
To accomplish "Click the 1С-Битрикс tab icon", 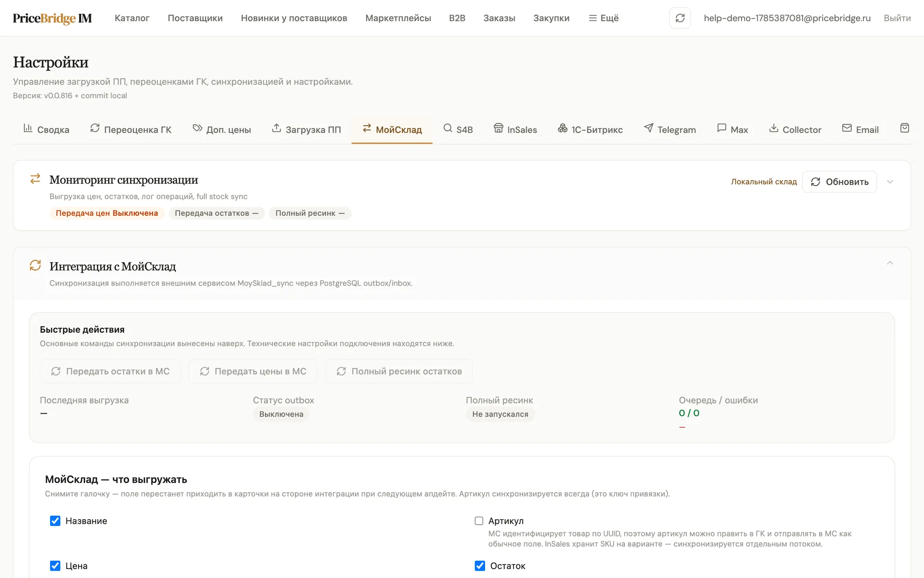I will click(x=563, y=128).
